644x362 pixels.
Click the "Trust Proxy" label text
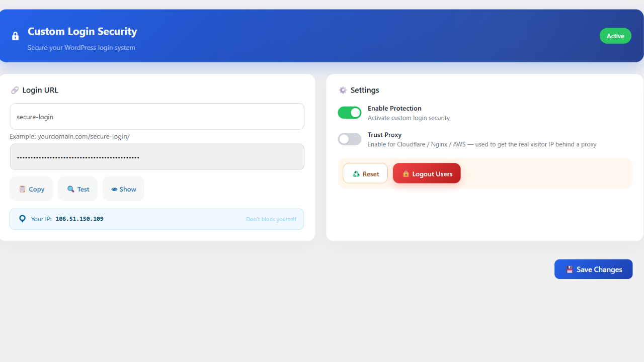click(x=384, y=135)
